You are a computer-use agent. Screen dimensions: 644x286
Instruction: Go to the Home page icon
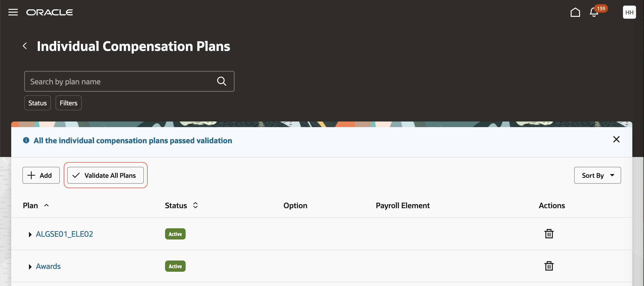[575, 12]
